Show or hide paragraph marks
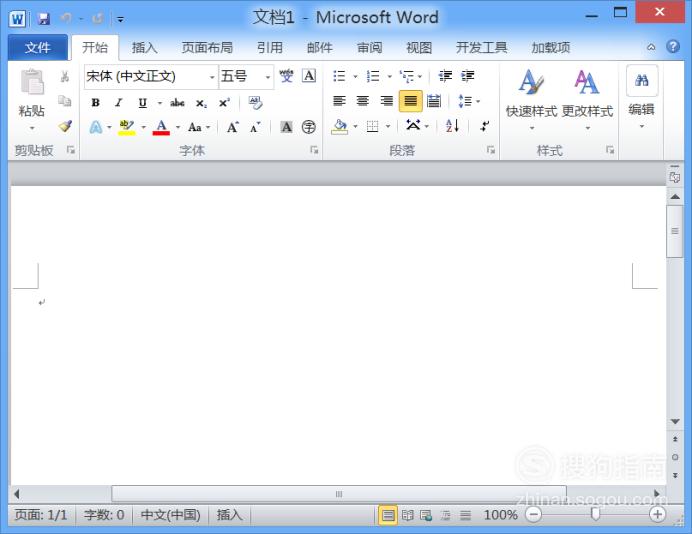 click(x=485, y=126)
